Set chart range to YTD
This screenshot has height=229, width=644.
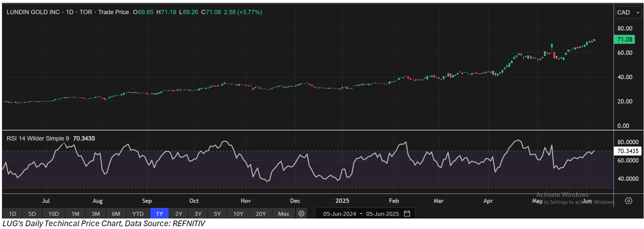point(138,214)
